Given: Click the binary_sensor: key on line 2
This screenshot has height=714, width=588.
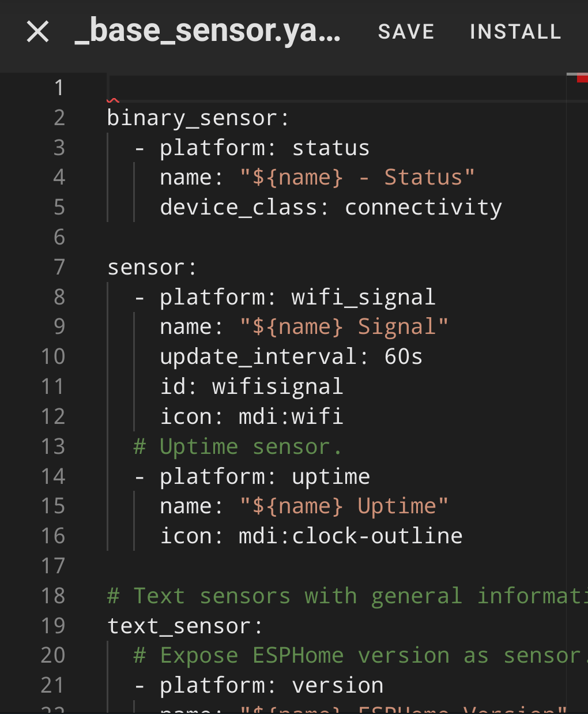Looking at the screenshot, I should tap(198, 118).
